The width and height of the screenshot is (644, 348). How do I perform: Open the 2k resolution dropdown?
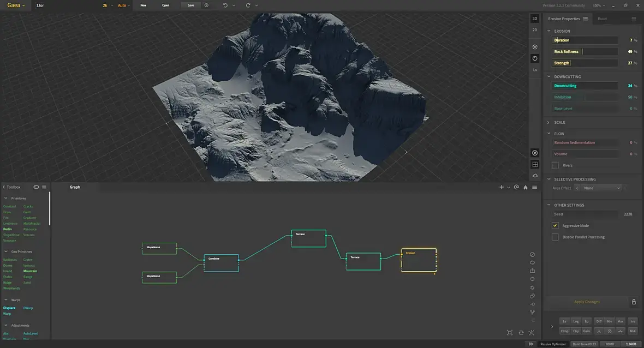tap(106, 5)
